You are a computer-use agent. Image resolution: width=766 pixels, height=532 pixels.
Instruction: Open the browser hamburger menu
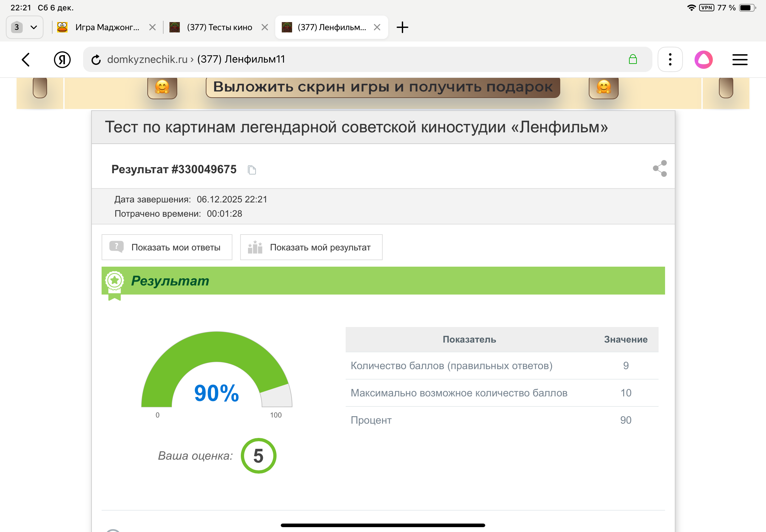pos(740,60)
